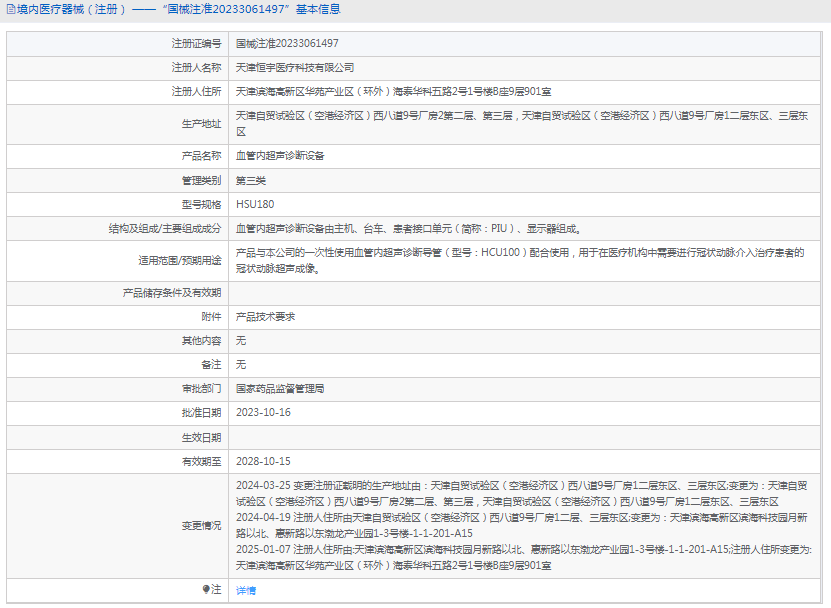Screen dimensions: 831x608
Task: Select registration number 国械注准20233061497 in table
Action: [x=287, y=43]
